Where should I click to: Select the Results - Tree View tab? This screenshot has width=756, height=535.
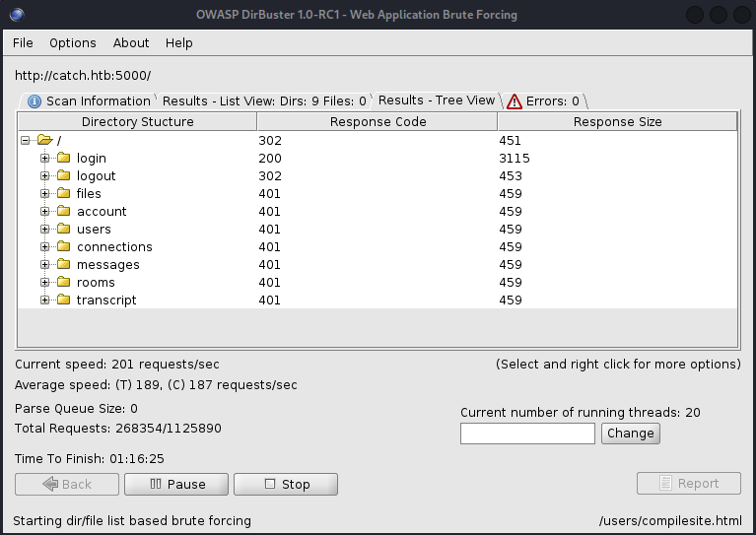(437, 100)
